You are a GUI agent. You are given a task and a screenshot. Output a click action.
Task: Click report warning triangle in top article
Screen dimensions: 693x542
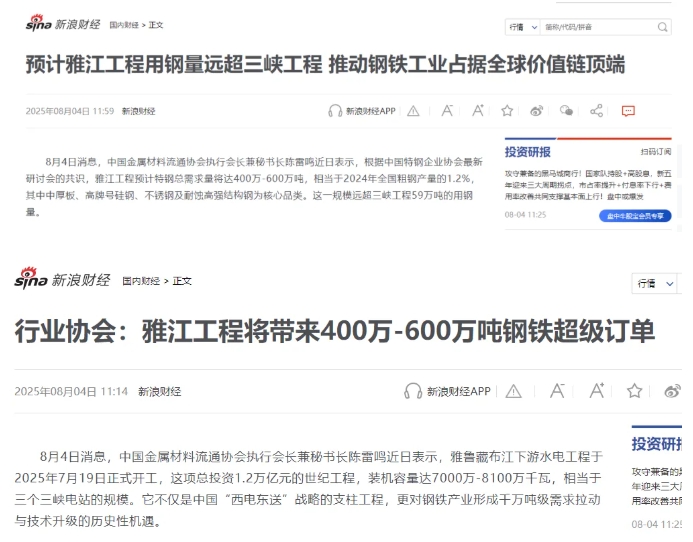pyautogui.click(x=413, y=111)
